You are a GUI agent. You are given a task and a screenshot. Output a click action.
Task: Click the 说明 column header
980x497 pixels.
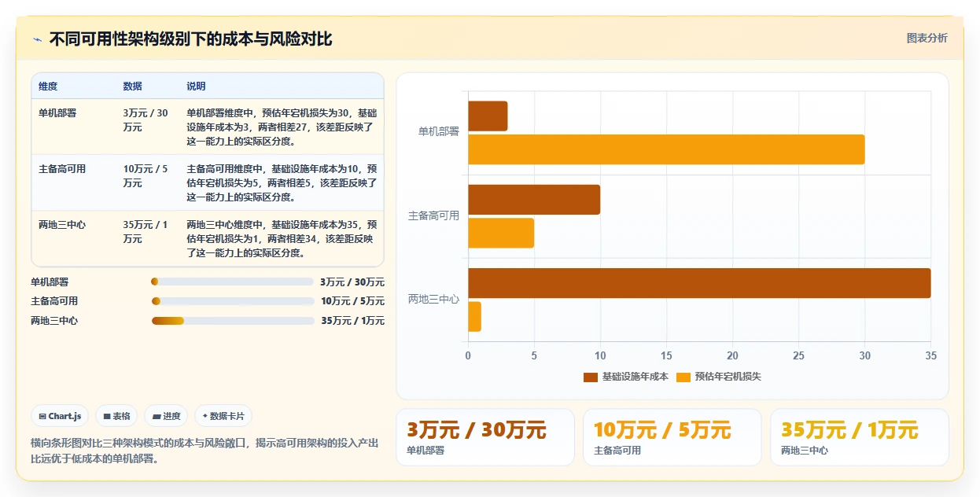coord(196,87)
